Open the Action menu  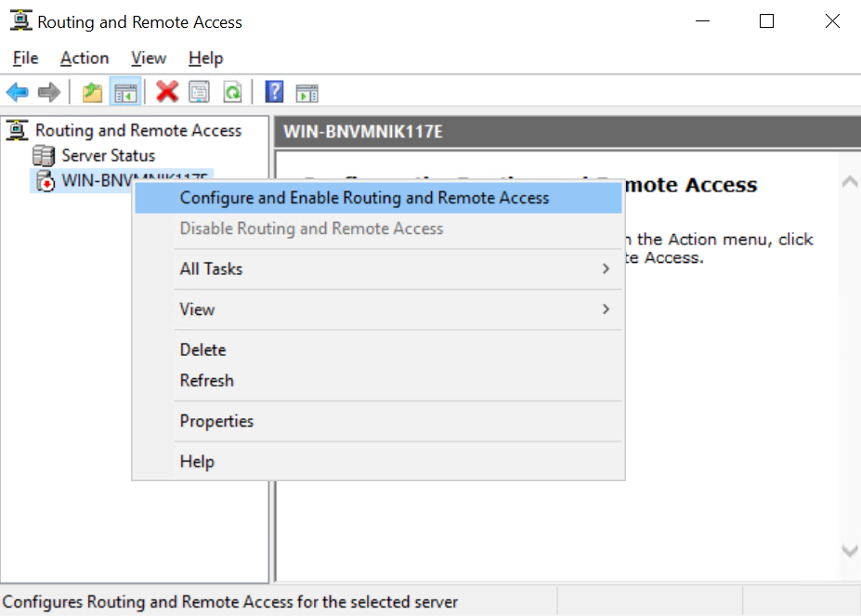(85, 59)
